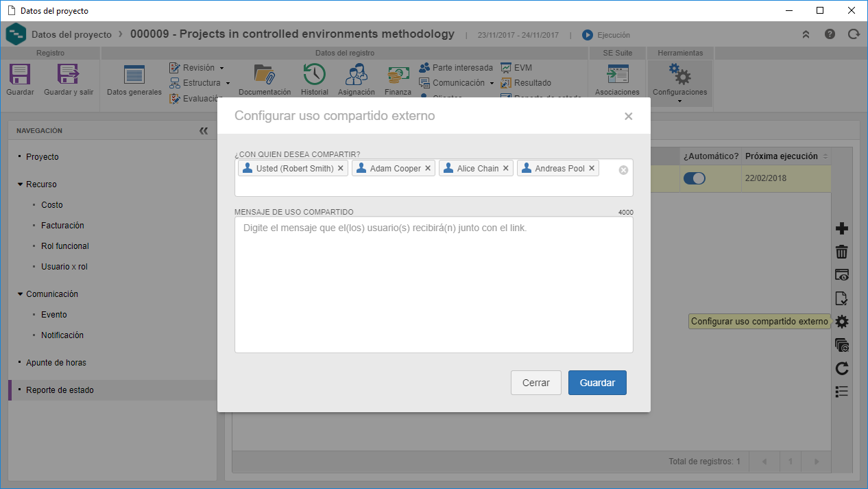
Task: Click the list icon in side toolbar
Action: [842, 392]
